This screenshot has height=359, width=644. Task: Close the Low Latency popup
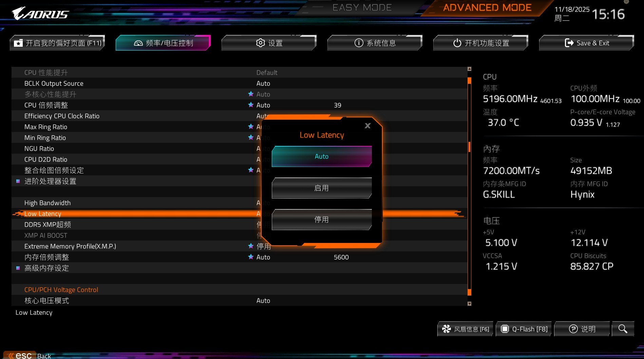click(x=367, y=126)
